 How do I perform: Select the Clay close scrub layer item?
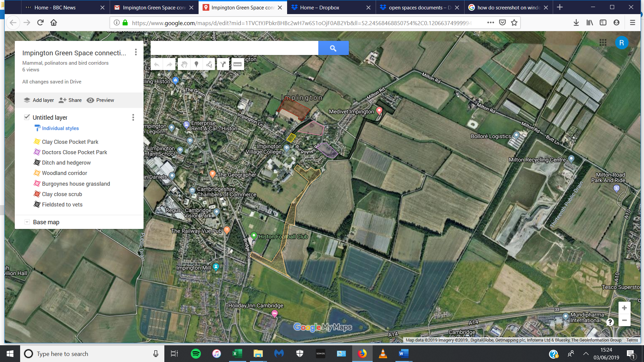pyautogui.click(x=62, y=194)
